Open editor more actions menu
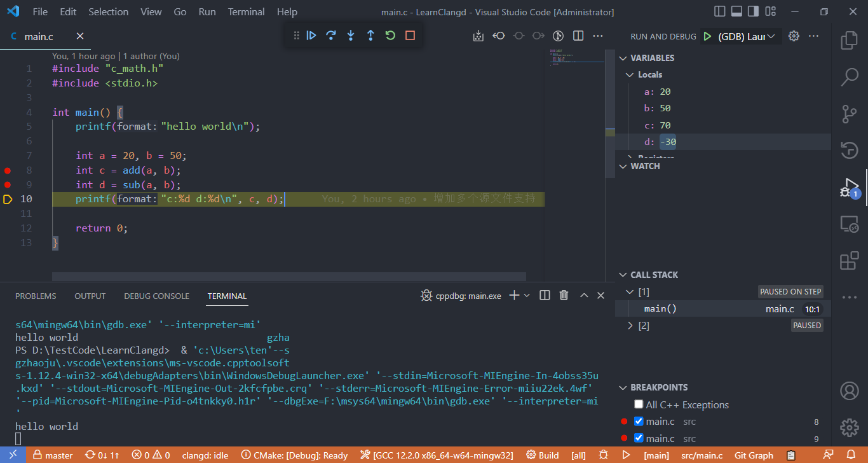Image resolution: width=868 pixels, height=463 pixels. tap(598, 36)
